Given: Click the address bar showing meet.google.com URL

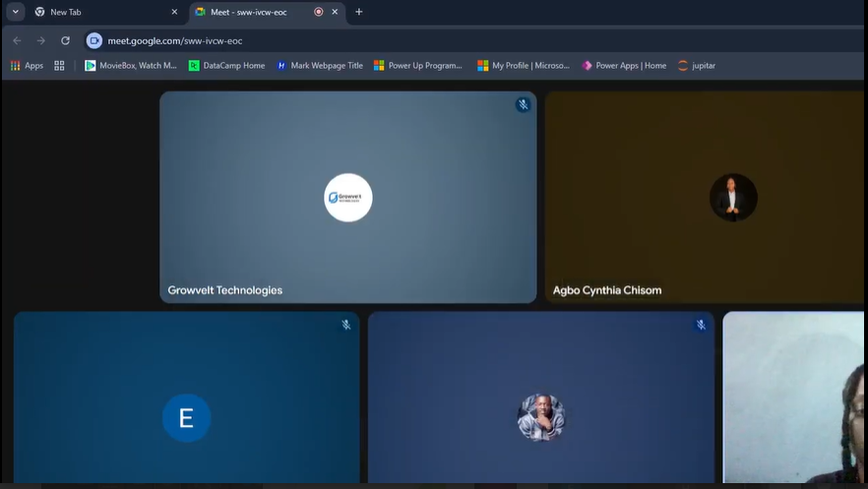Looking at the screenshot, I should click(x=394, y=40).
